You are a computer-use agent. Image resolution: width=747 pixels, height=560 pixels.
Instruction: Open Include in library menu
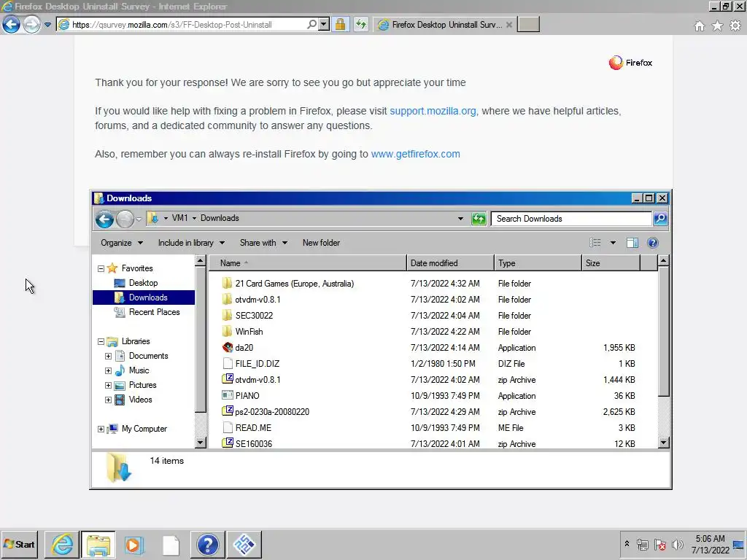point(191,243)
